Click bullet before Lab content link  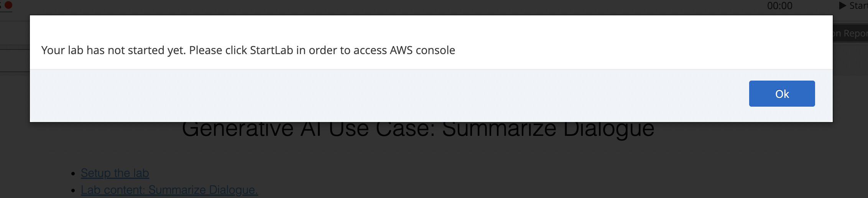point(73,191)
